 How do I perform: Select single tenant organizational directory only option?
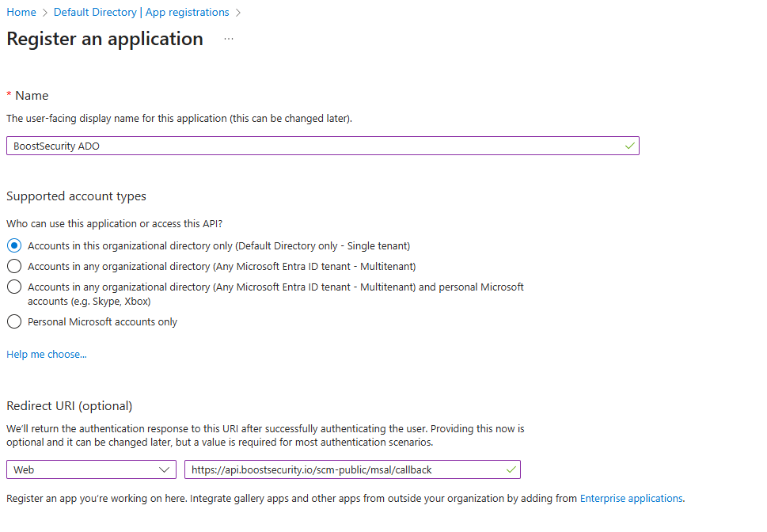(14, 245)
